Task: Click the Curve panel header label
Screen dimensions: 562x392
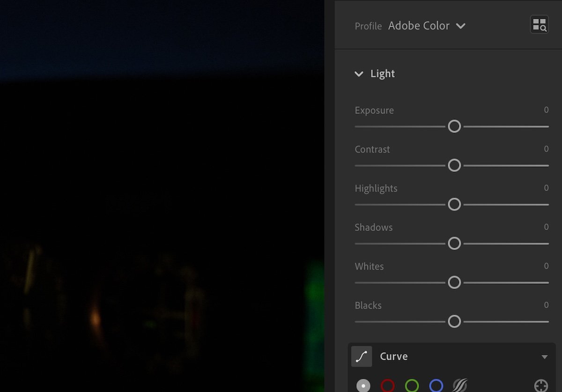Action: click(x=393, y=356)
